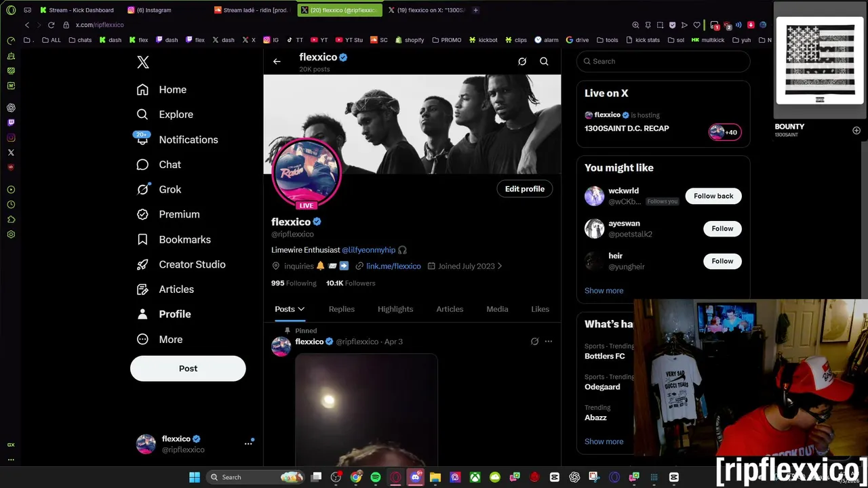Open the Abaz trending topic
The height and width of the screenshot is (488, 868).
(595, 418)
